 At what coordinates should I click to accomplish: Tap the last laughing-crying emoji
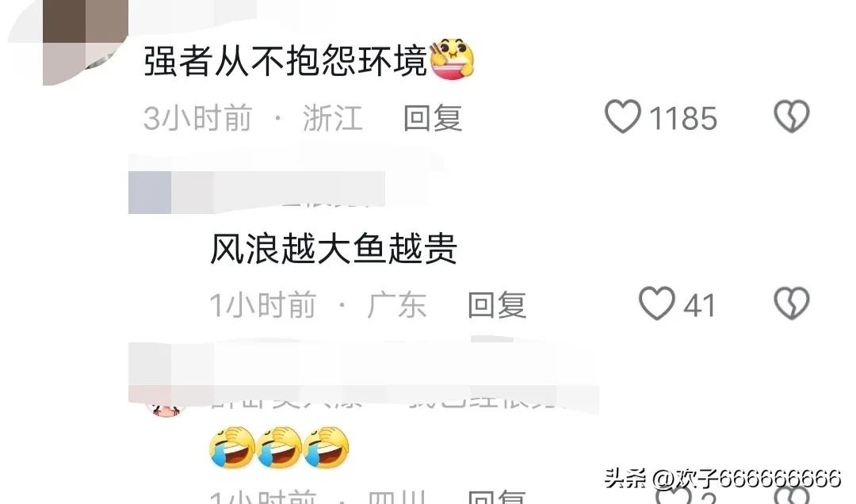click(x=327, y=447)
